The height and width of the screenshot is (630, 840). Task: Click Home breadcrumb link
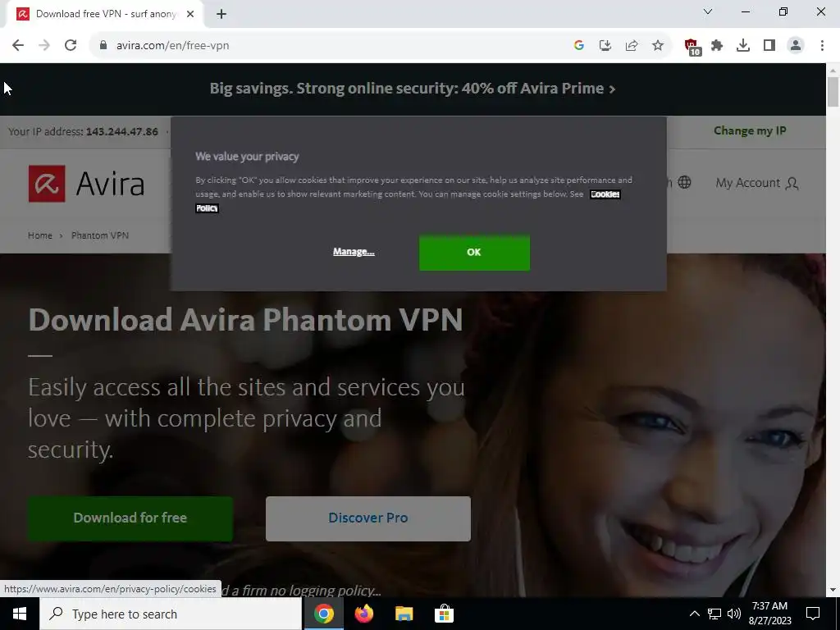click(40, 235)
